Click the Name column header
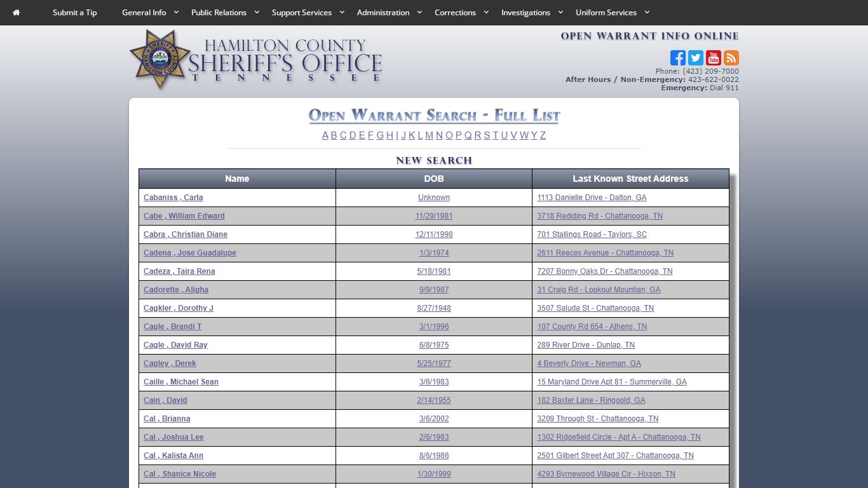The height and width of the screenshot is (488, 868). coord(237,179)
